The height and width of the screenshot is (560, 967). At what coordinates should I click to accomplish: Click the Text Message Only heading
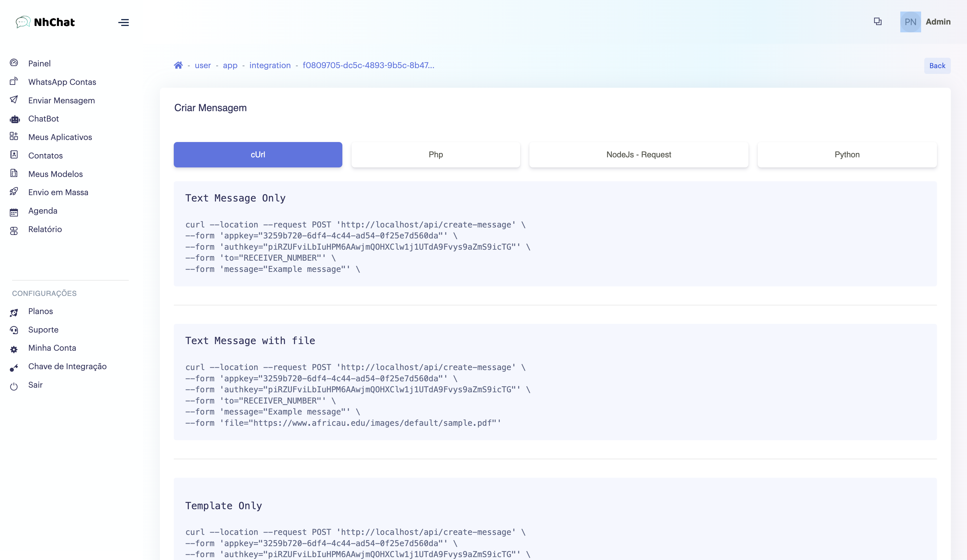(235, 198)
